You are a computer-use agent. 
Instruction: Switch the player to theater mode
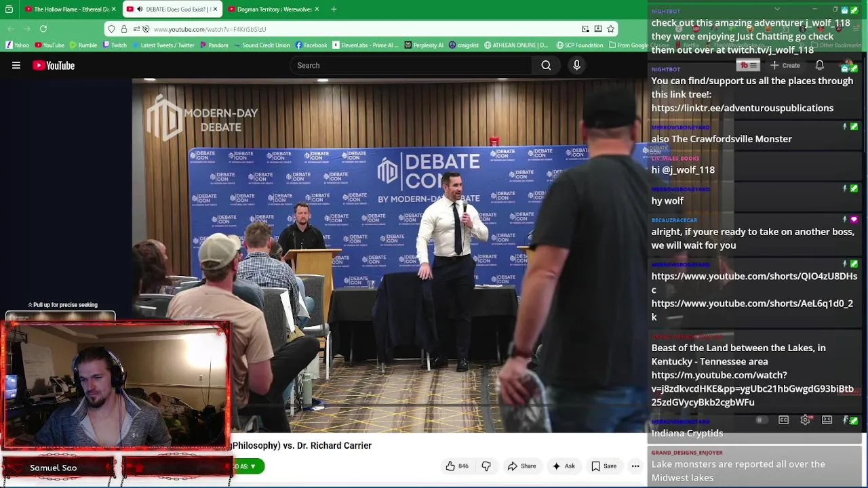coord(827,420)
